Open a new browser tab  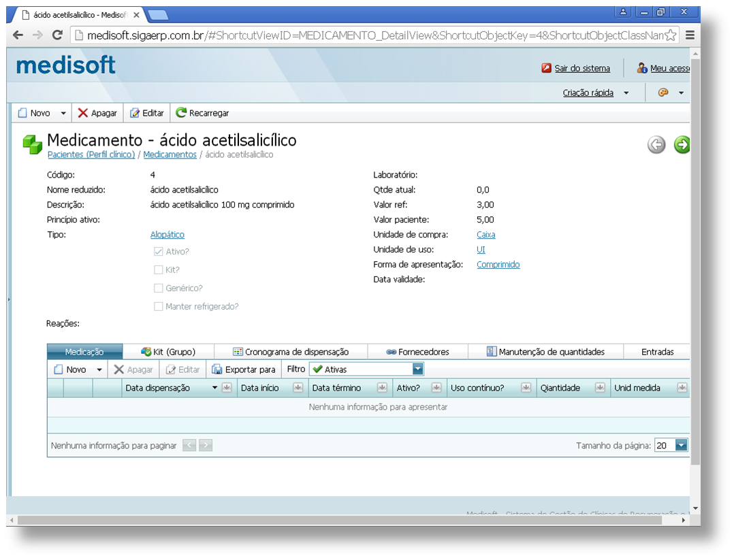tap(158, 16)
